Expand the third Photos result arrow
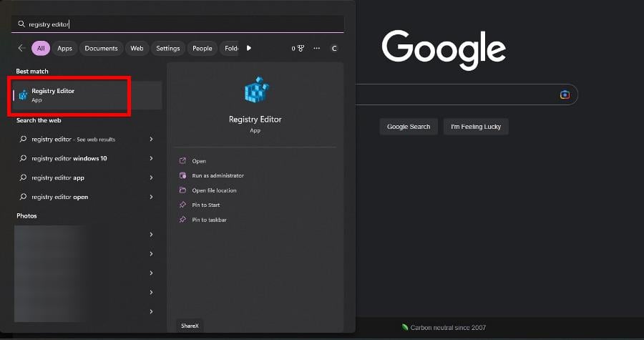Viewport: 644px width, 340px height. [x=151, y=273]
